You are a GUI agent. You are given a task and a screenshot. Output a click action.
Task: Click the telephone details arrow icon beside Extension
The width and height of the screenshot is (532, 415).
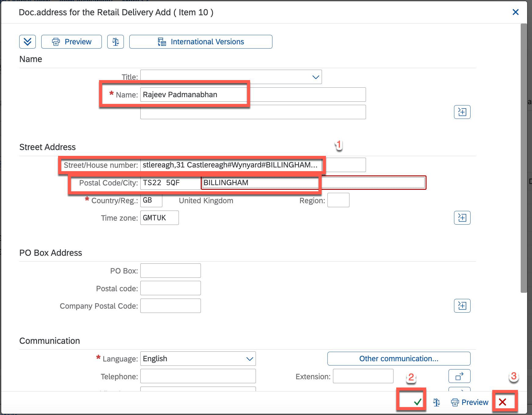(x=459, y=376)
